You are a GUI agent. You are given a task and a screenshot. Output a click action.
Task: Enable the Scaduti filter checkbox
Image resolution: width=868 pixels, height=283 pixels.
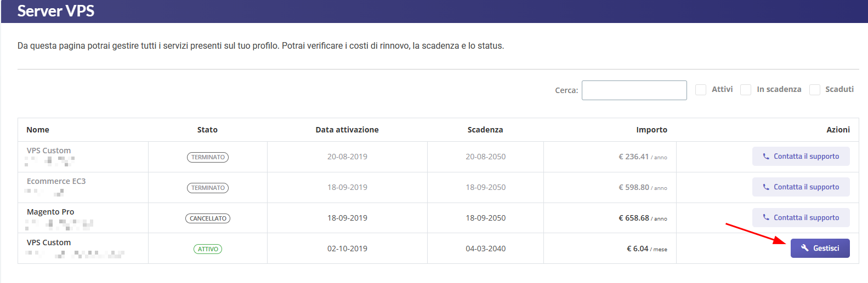(814, 90)
